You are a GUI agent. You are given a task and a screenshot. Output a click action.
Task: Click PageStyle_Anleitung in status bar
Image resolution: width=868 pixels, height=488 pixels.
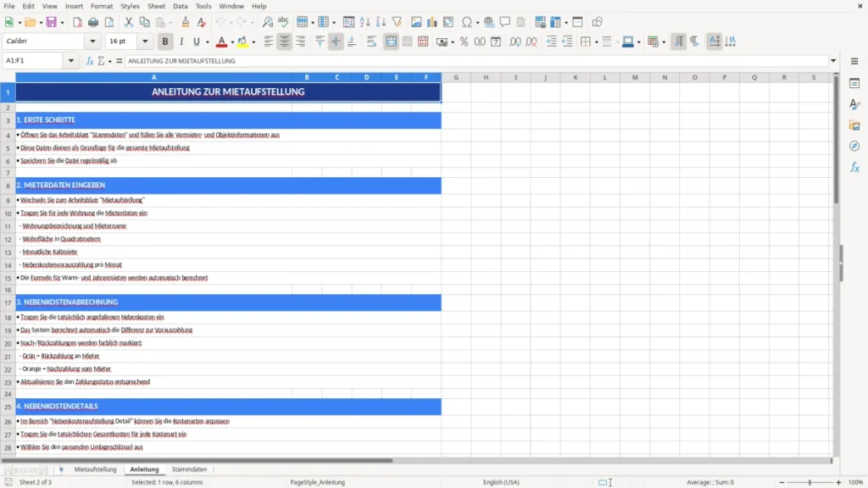point(317,482)
